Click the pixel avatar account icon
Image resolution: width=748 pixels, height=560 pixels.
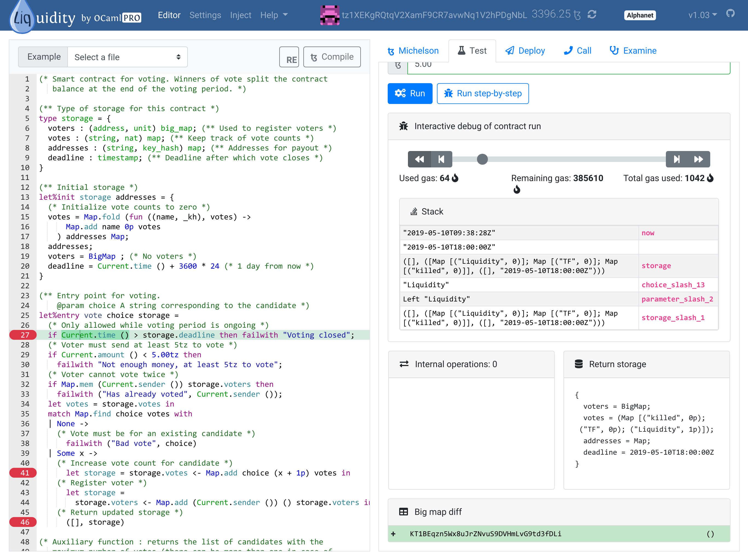point(329,15)
